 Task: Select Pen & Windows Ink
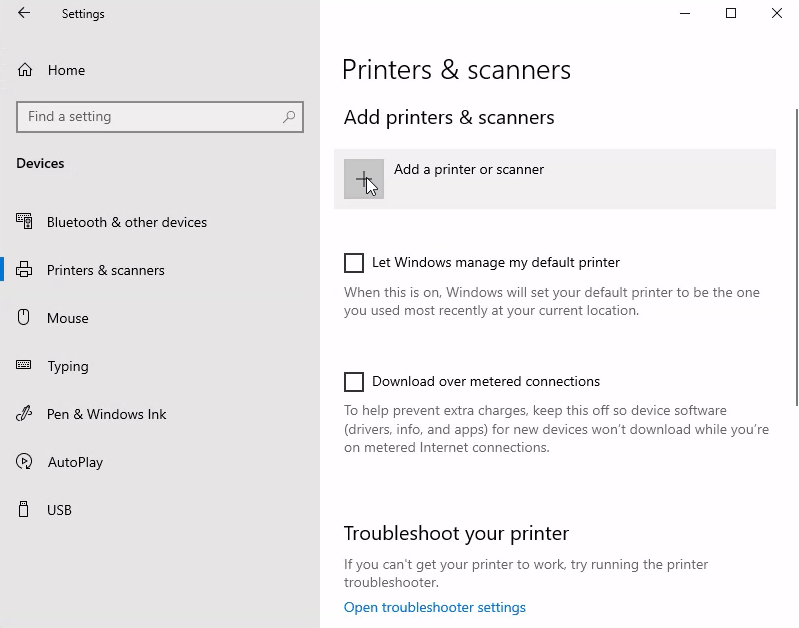[x=106, y=414]
